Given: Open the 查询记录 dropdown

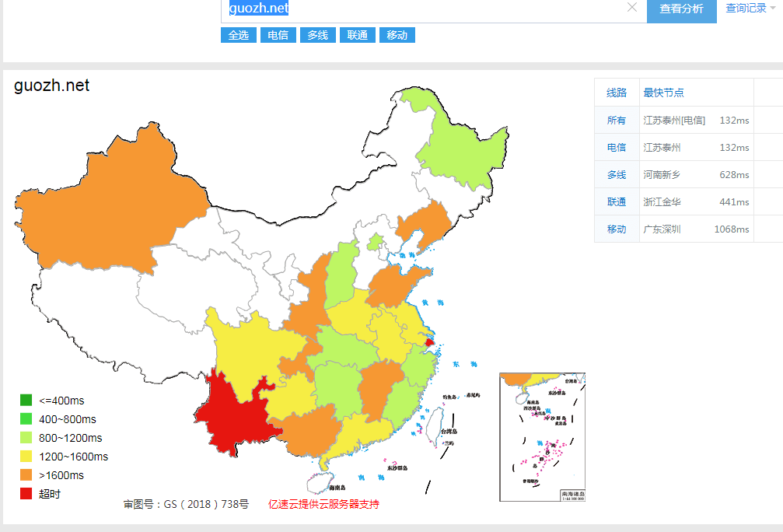Looking at the screenshot, I should pyautogui.click(x=750, y=9).
